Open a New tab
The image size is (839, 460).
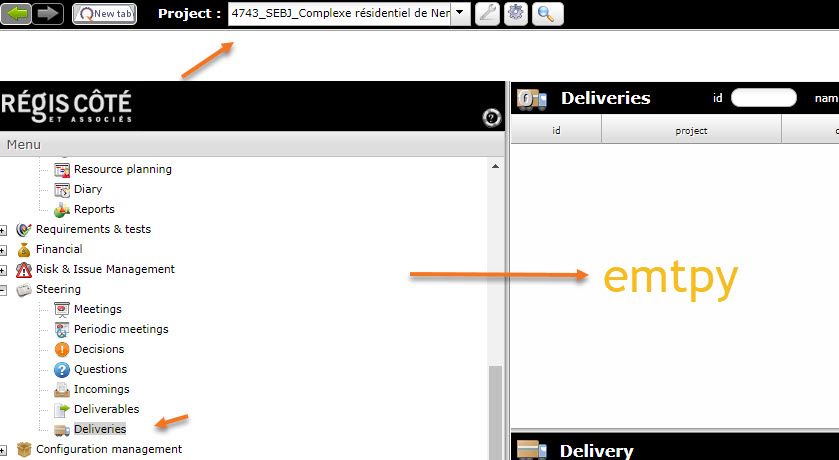coord(104,13)
